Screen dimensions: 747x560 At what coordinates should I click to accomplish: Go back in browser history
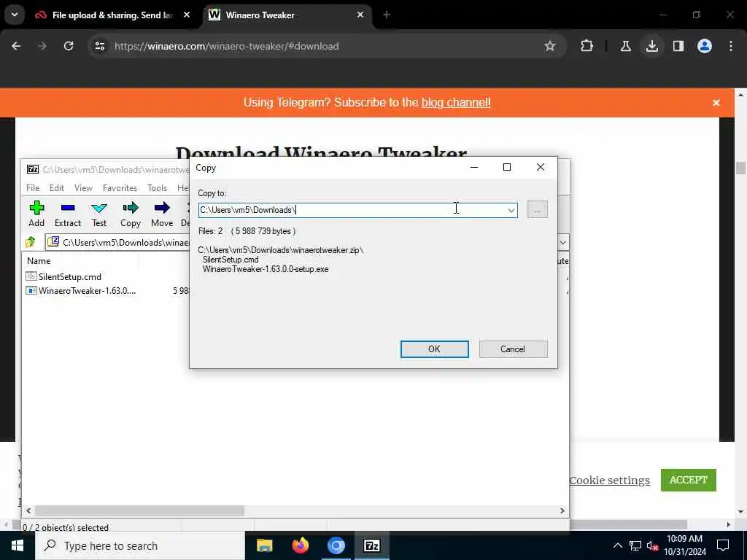(x=16, y=46)
